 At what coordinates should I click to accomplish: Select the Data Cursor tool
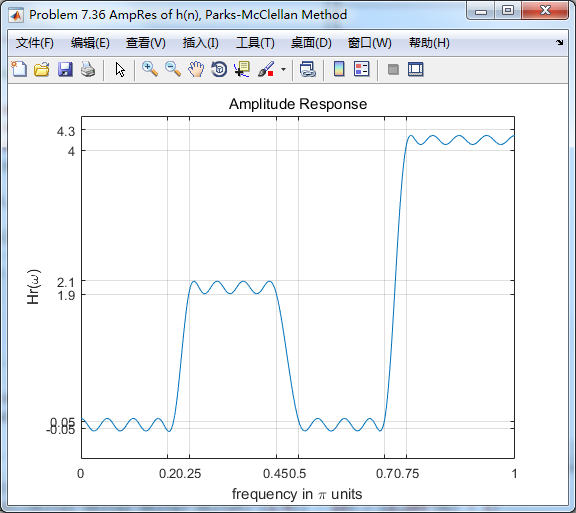242,69
